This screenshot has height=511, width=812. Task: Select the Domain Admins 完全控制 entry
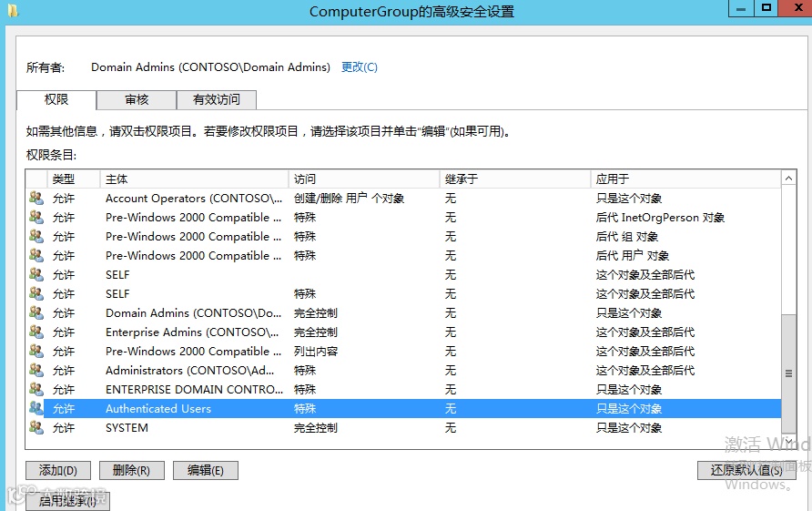[x=403, y=313]
